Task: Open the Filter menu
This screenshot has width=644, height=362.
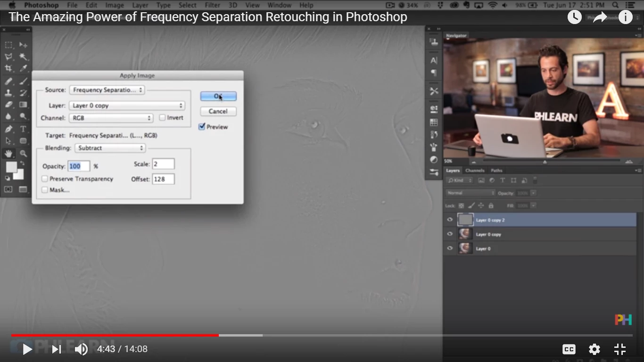Action: pyautogui.click(x=213, y=5)
